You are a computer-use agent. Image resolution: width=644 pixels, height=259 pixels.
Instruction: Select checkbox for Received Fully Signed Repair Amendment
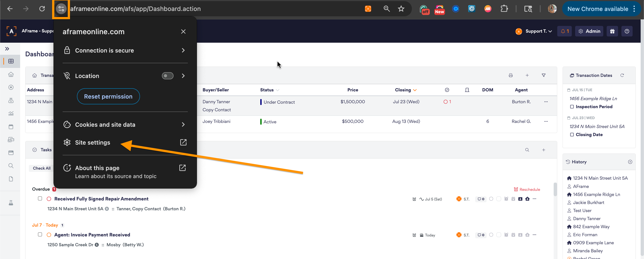[40, 199]
